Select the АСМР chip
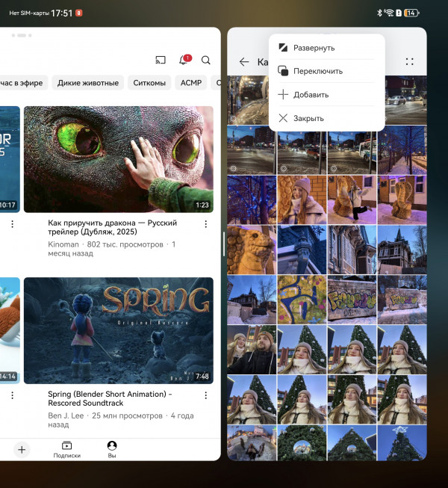This screenshot has height=488, width=448. [191, 83]
